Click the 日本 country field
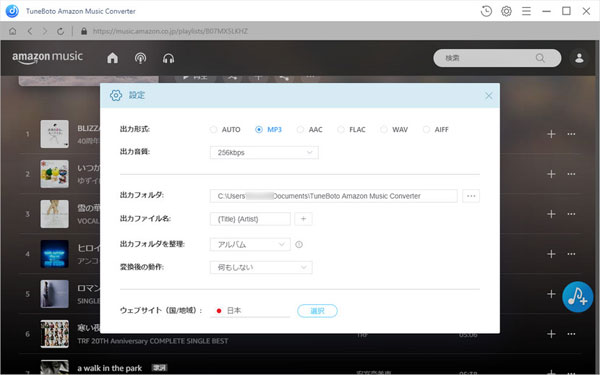 pos(250,311)
